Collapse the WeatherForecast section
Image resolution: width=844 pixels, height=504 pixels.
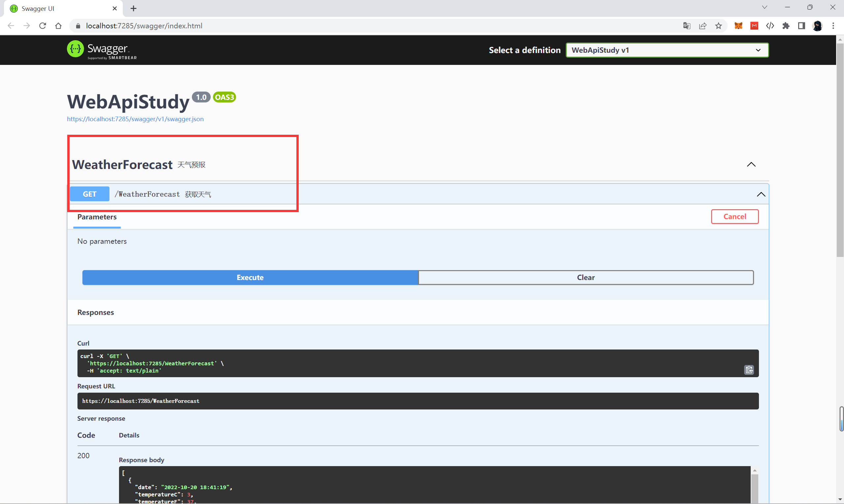(x=751, y=165)
